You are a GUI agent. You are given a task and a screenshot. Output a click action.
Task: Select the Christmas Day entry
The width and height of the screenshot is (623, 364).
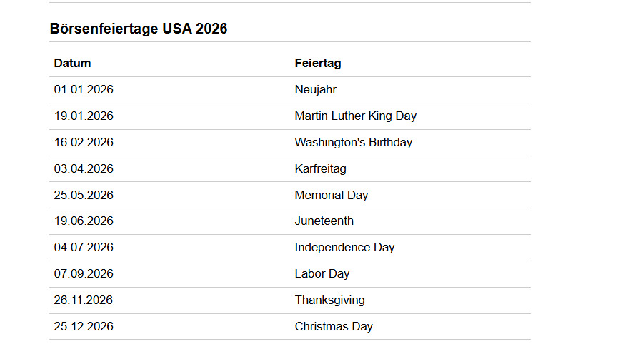(x=334, y=327)
